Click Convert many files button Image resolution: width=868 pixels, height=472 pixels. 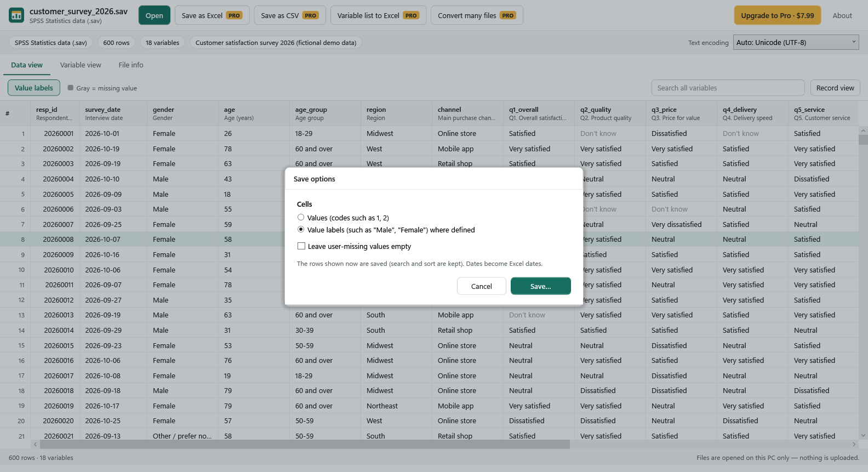pyautogui.click(x=477, y=15)
